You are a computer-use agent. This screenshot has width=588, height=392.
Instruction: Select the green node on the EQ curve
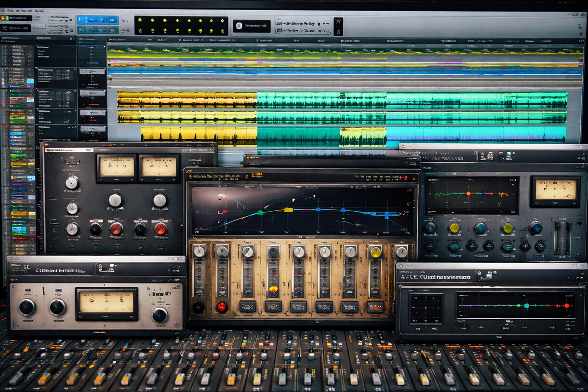[x=260, y=212]
